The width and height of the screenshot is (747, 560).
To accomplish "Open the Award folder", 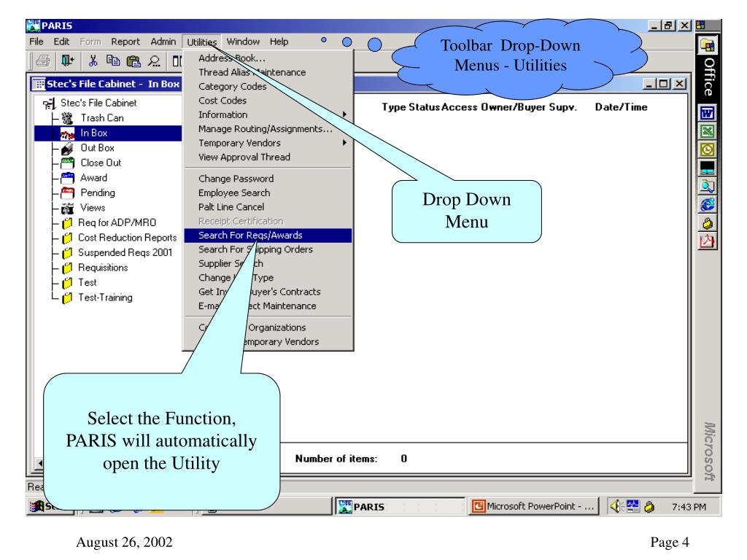I will coord(94,178).
